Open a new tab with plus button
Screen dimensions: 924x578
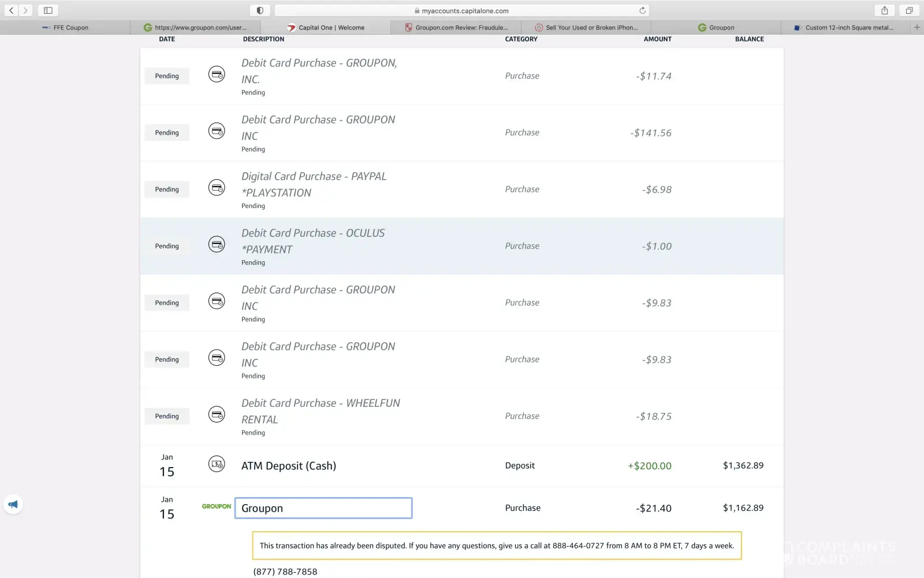click(x=916, y=27)
